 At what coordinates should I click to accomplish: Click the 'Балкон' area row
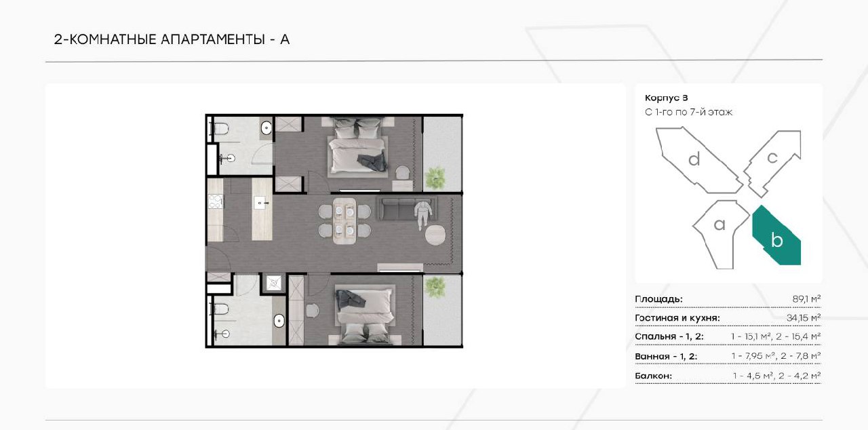[x=728, y=375]
